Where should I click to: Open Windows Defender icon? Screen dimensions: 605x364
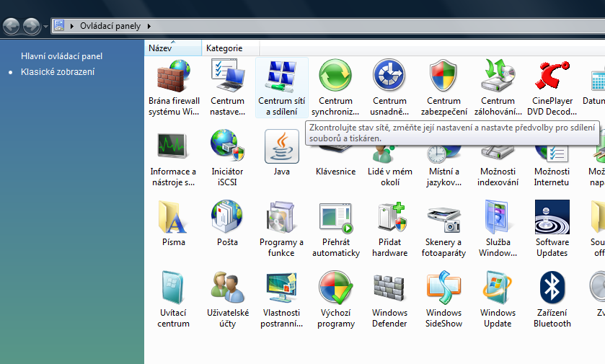click(x=389, y=288)
